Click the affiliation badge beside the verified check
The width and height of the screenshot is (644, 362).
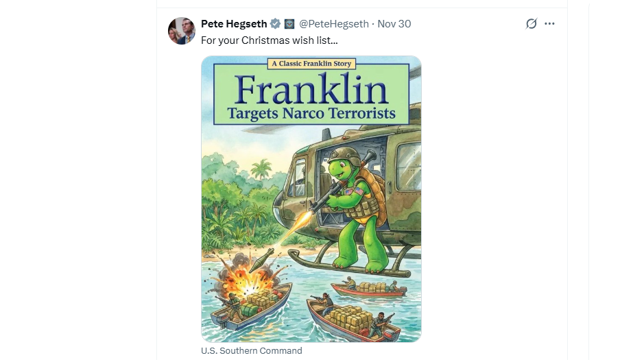point(289,24)
